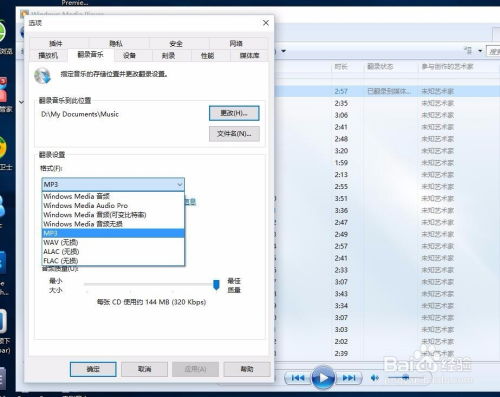Click the 更改(H)... button
The height and width of the screenshot is (397, 500).
[x=234, y=113]
